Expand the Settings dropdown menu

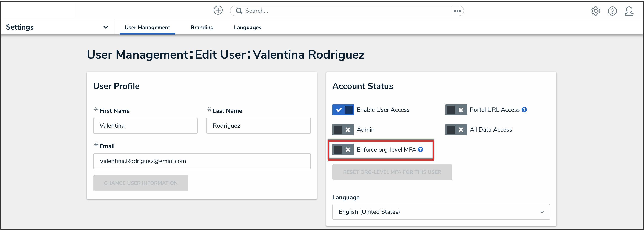click(105, 27)
